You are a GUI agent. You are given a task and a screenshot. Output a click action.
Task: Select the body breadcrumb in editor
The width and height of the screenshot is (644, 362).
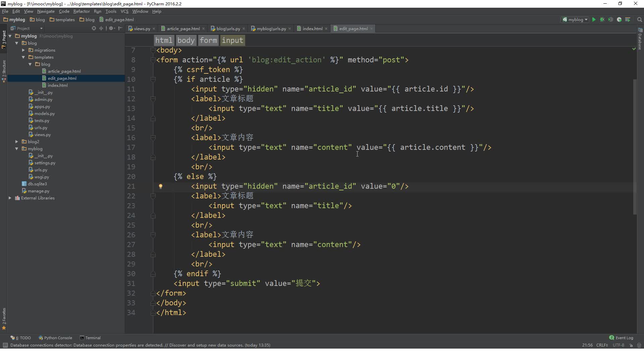[186, 41]
